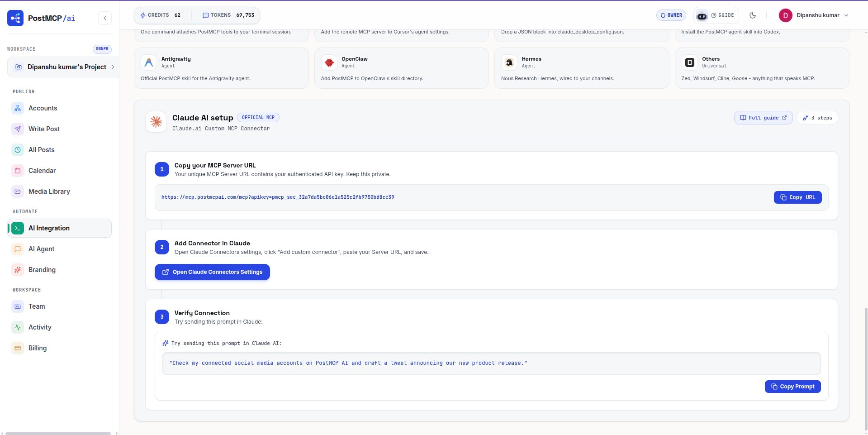View the TOKENS counter

tap(228, 15)
